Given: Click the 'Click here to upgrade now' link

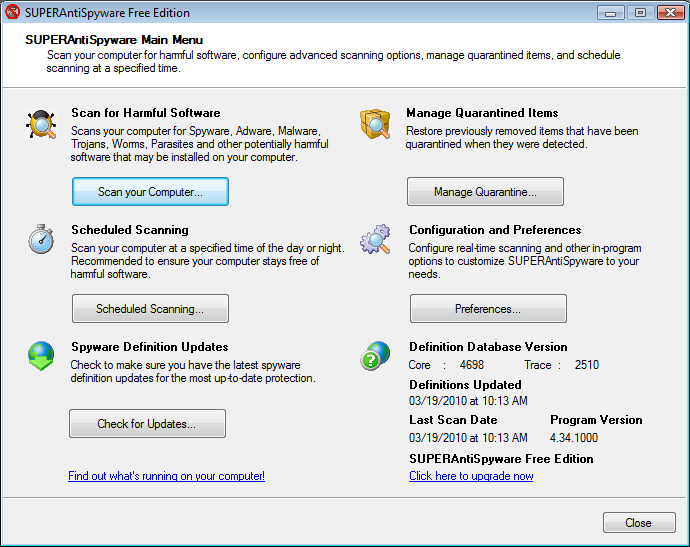Looking at the screenshot, I should point(471,476).
